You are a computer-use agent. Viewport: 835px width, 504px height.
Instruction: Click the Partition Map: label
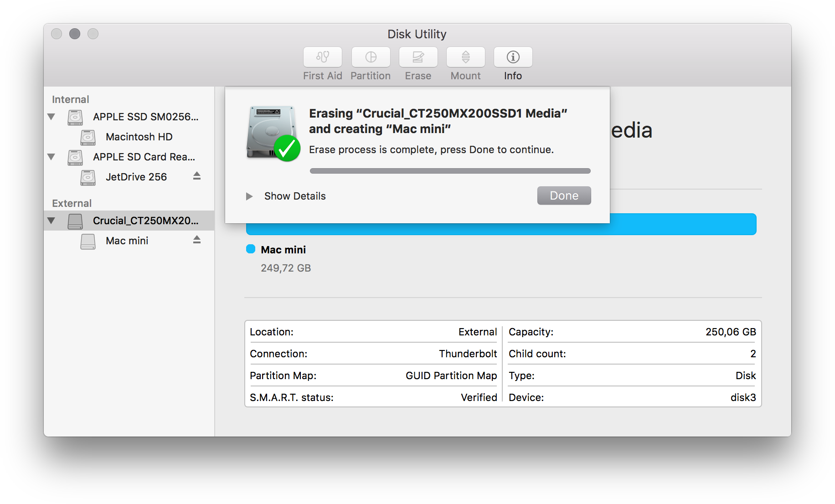click(283, 375)
